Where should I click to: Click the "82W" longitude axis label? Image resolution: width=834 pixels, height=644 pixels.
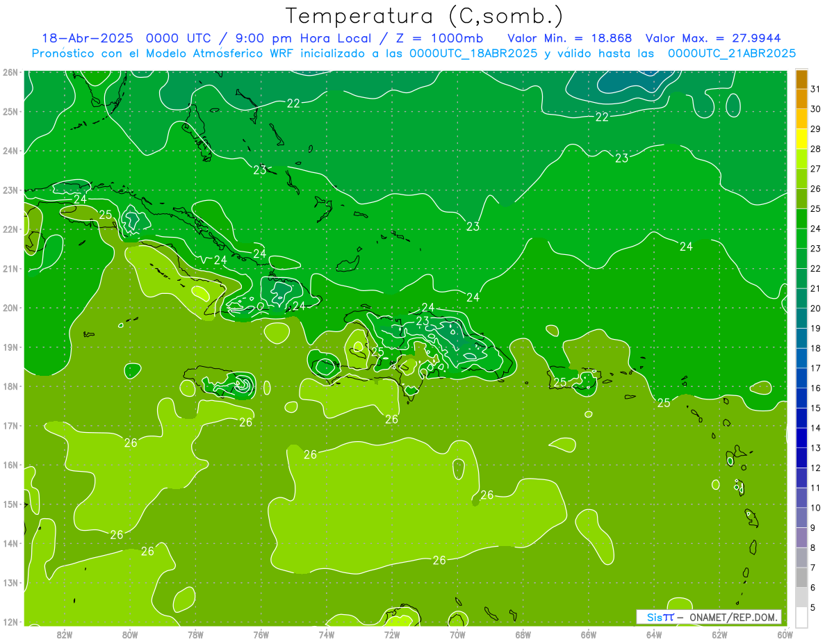[64, 634]
